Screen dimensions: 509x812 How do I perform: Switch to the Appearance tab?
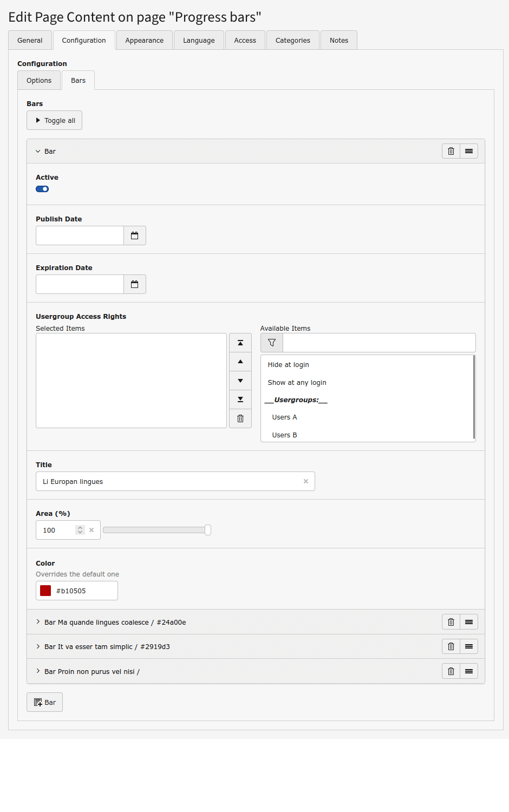(144, 41)
